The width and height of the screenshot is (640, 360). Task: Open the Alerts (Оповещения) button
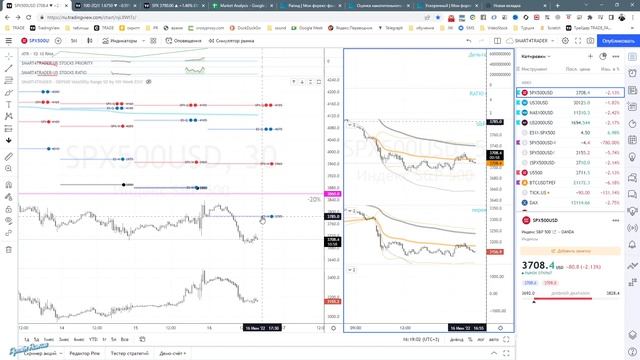click(x=184, y=41)
